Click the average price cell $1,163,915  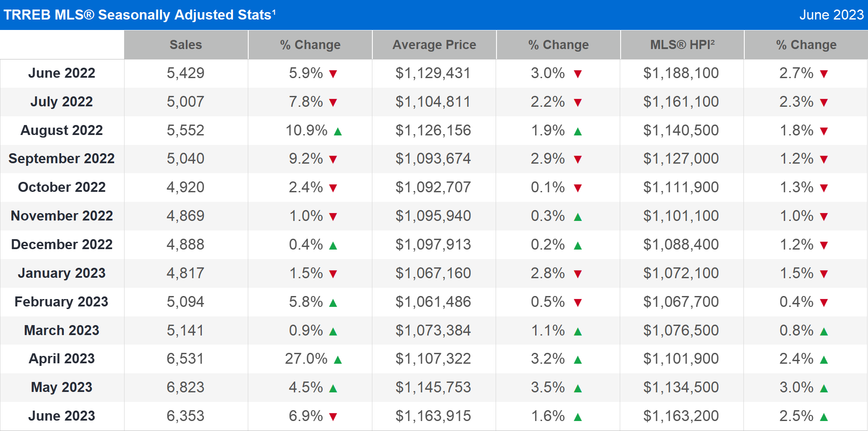tap(433, 416)
